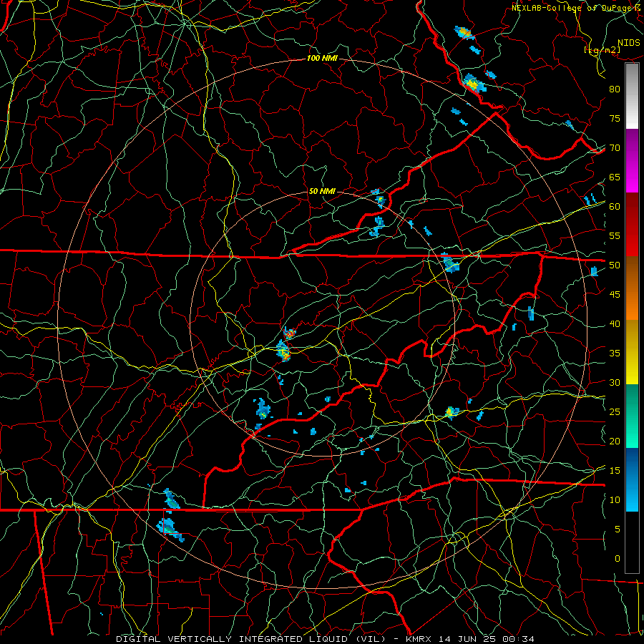Click the "50 NMI" range ring label
Viewport: 644px width, 644px height.
322,191
